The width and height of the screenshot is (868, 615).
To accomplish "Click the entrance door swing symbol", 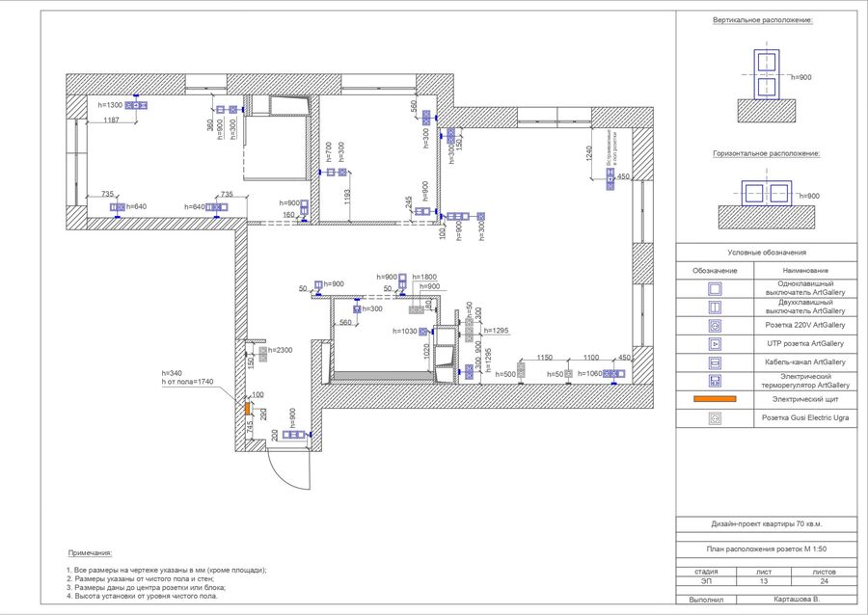I will point(288,469).
